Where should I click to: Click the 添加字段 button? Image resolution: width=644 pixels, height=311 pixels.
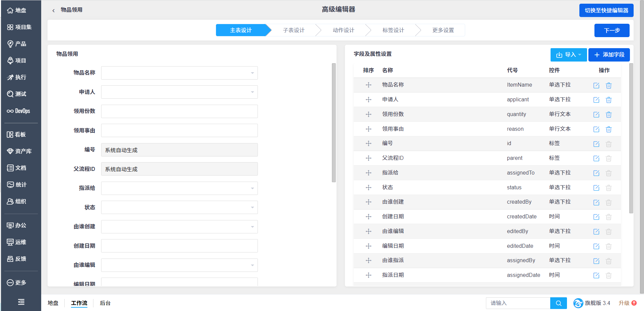[x=609, y=55]
